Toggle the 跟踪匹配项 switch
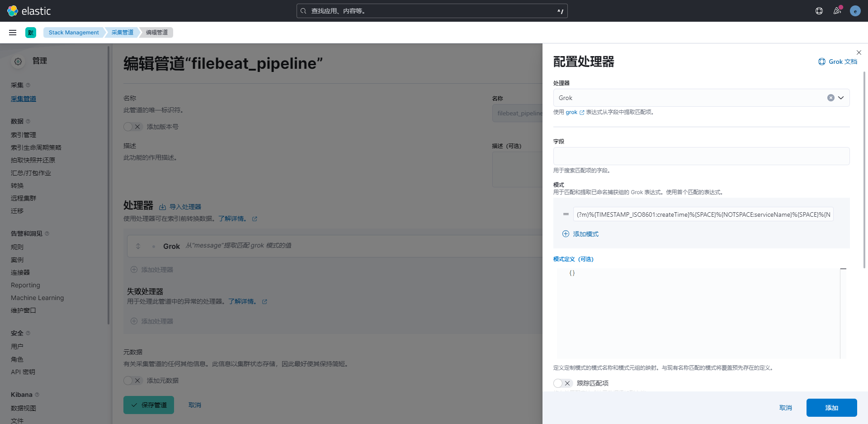868x424 pixels. (562, 383)
